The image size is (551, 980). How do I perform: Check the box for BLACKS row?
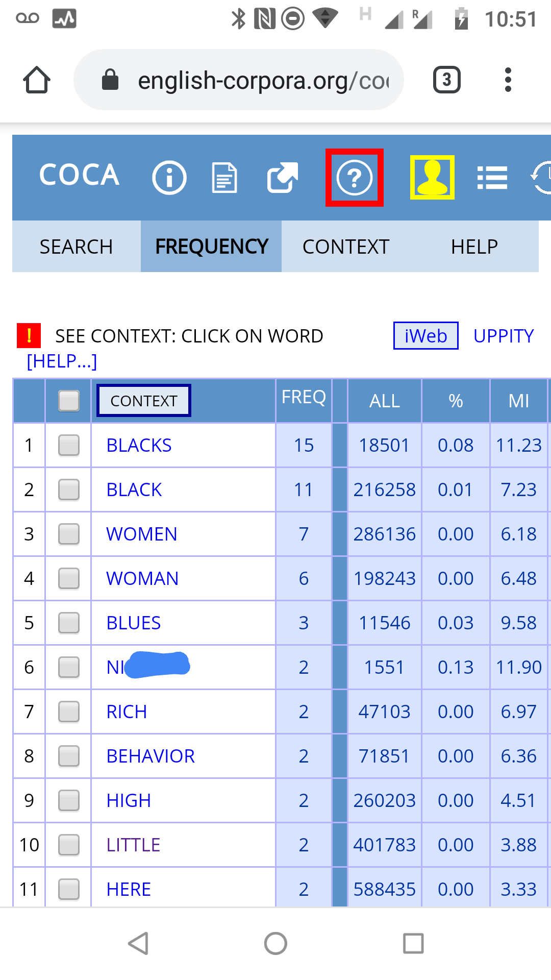[x=69, y=445]
